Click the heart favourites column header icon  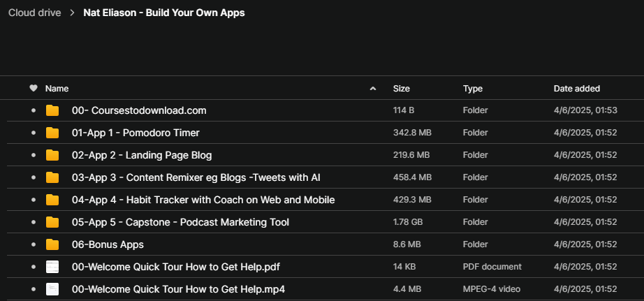point(34,88)
